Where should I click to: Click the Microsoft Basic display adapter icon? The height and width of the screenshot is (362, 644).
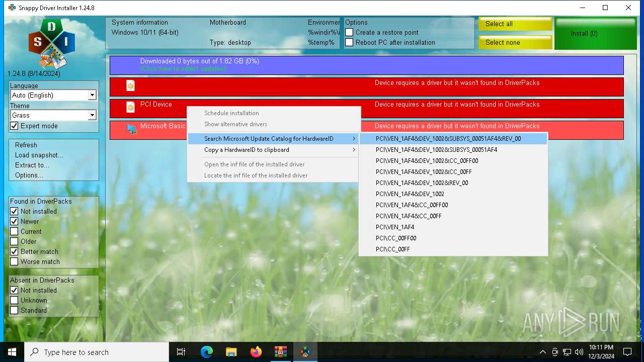(x=131, y=129)
